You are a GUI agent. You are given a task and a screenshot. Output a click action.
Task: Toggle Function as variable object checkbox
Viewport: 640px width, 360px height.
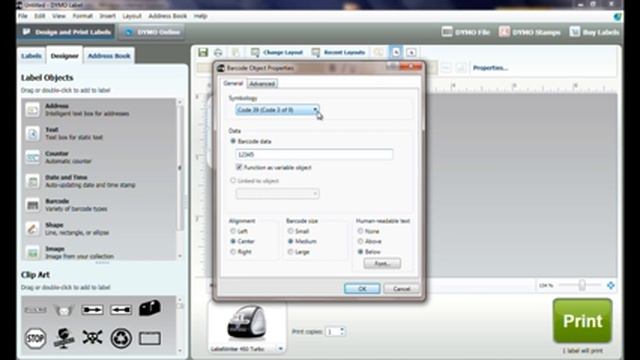[239, 167]
